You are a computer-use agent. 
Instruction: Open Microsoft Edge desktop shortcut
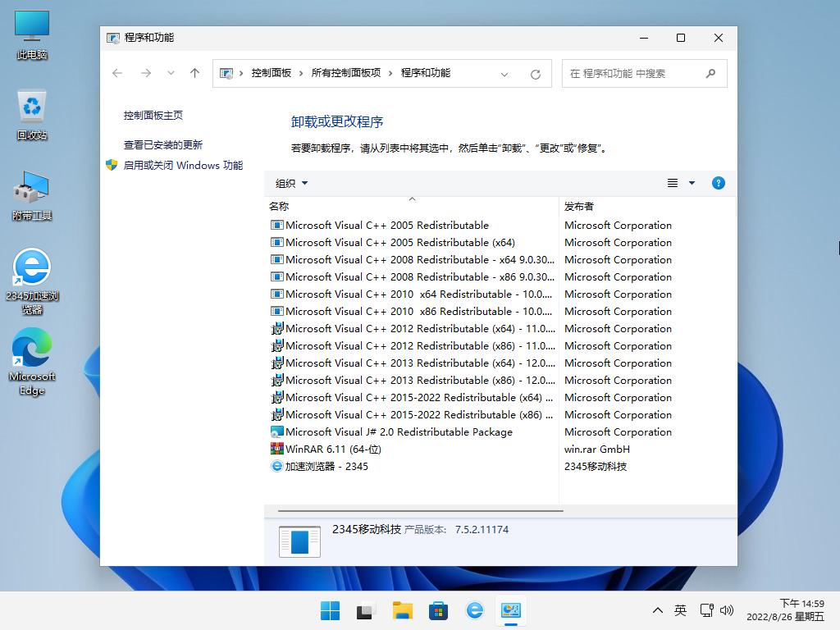[32, 362]
